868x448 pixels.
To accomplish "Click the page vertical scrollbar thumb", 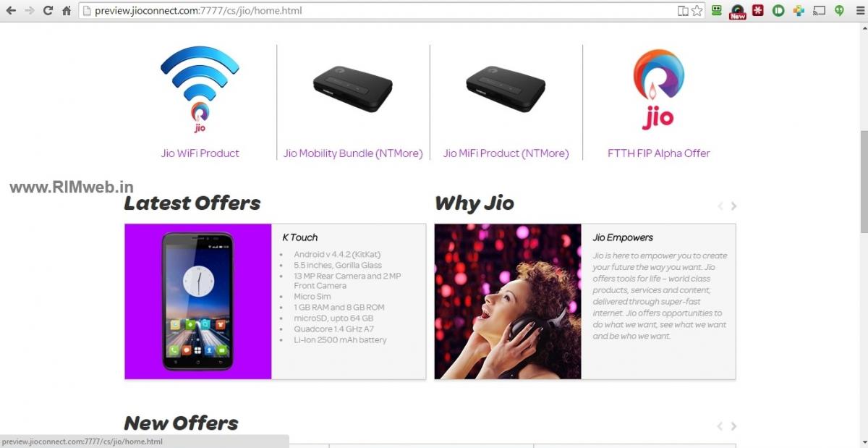I will (863, 182).
